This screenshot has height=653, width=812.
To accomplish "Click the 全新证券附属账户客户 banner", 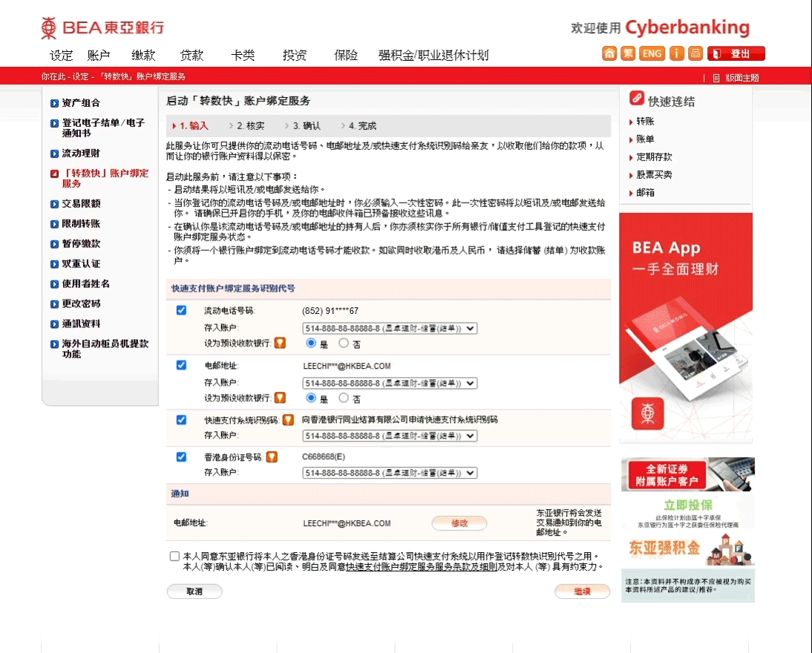I will coord(688,474).
